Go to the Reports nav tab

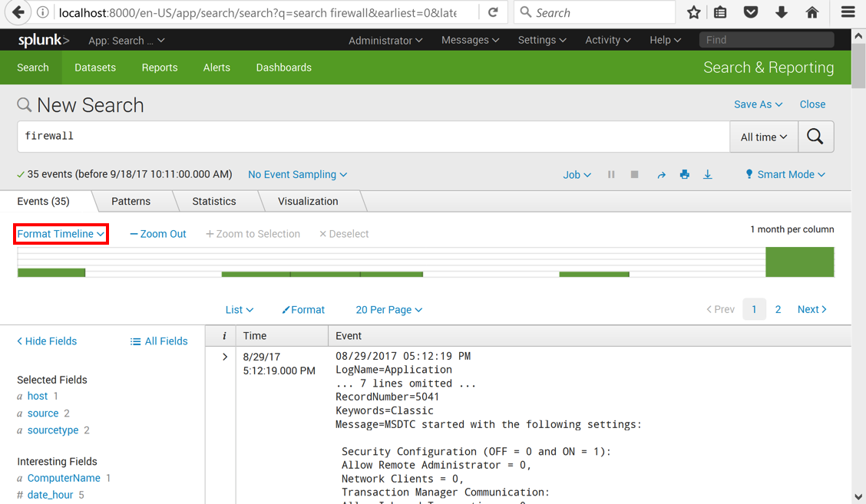click(x=160, y=68)
